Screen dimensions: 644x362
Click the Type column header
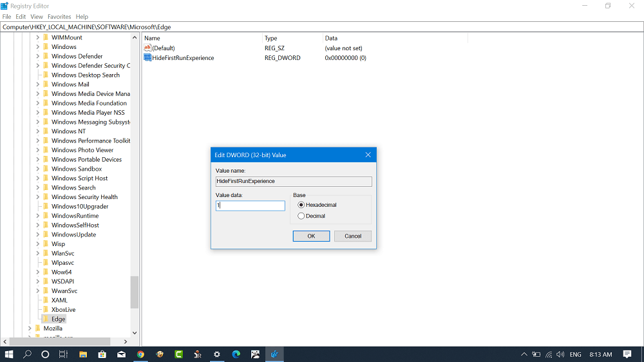click(x=293, y=38)
